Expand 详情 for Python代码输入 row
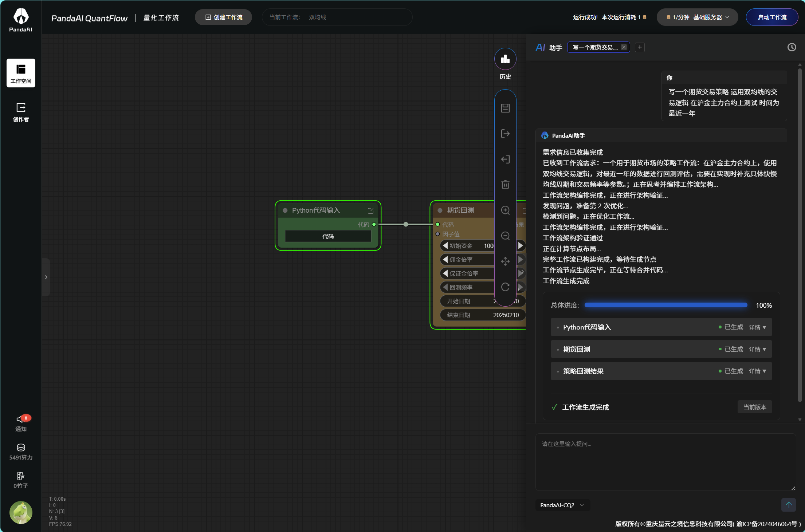This screenshot has width=805, height=532. click(758, 327)
